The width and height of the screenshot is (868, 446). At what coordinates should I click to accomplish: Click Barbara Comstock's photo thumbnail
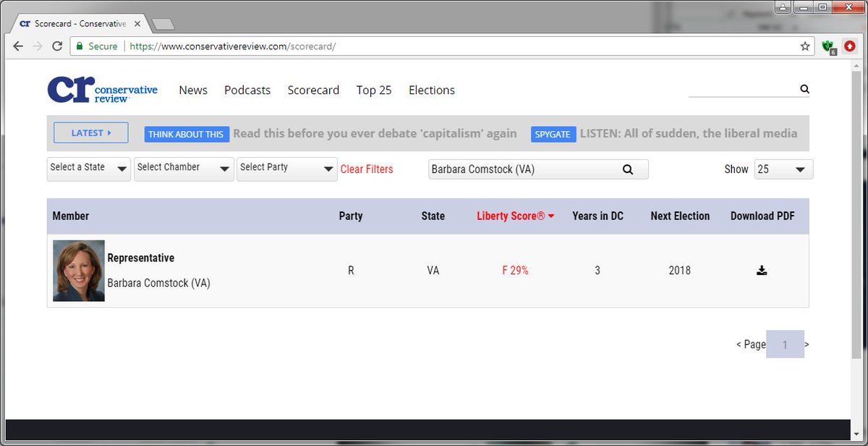coord(79,271)
